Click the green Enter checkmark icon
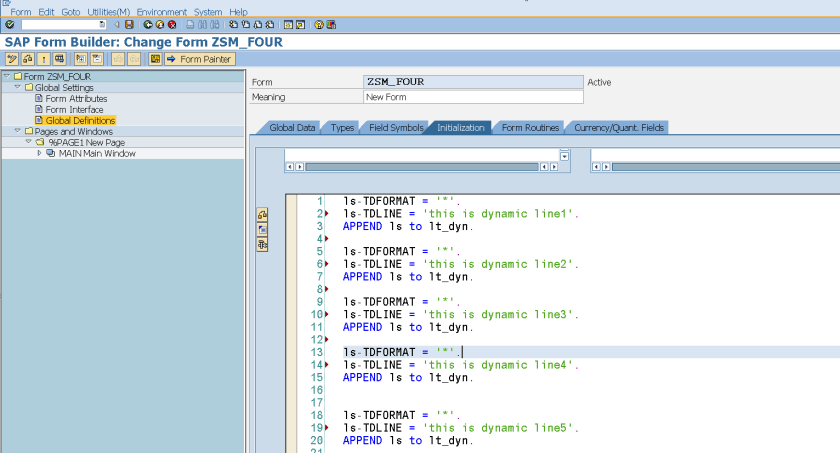Viewport: 840px width, 453px height. click(x=9, y=24)
